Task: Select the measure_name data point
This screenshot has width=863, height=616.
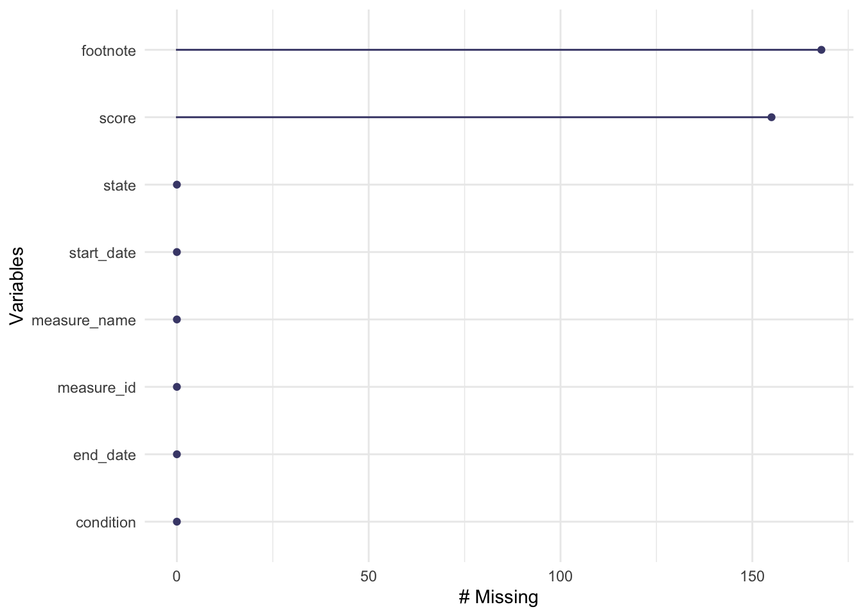Action: point(177,320)
